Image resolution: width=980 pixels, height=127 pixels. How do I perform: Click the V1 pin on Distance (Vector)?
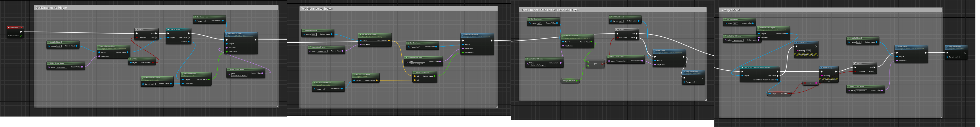pyautogui.click(x=415, y=76)
